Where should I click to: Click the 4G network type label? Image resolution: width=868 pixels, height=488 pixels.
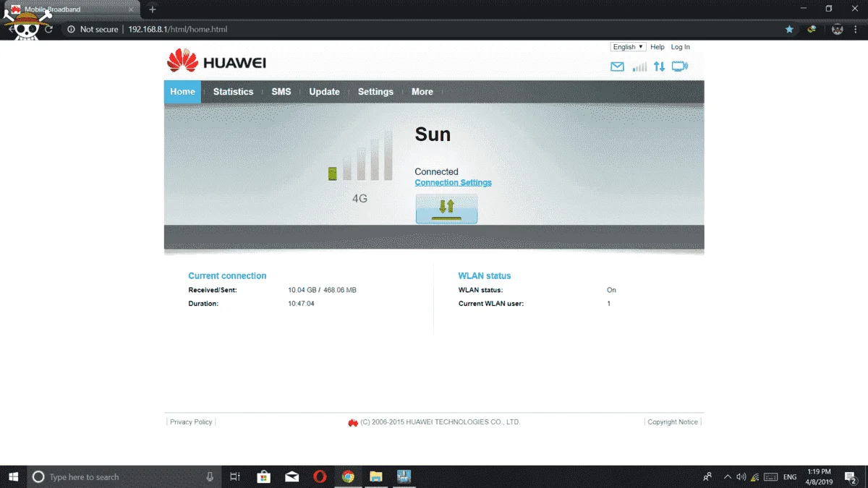point(359,198)
